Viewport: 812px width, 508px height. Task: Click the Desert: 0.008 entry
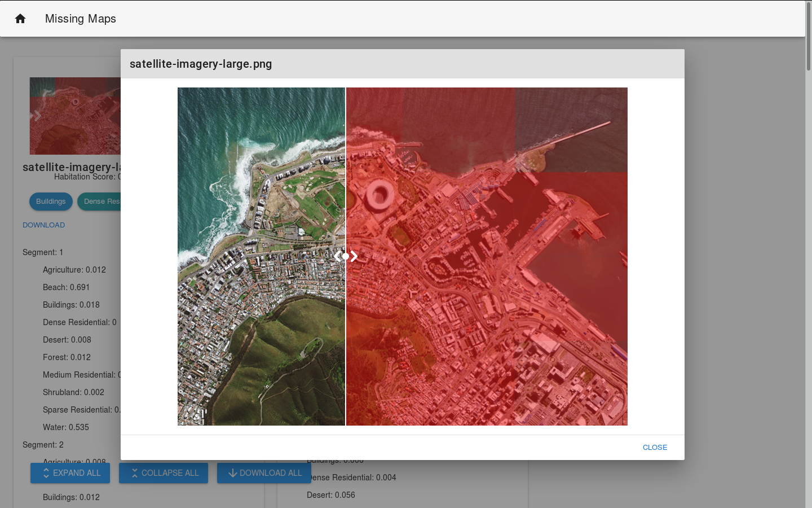(67, 340)
